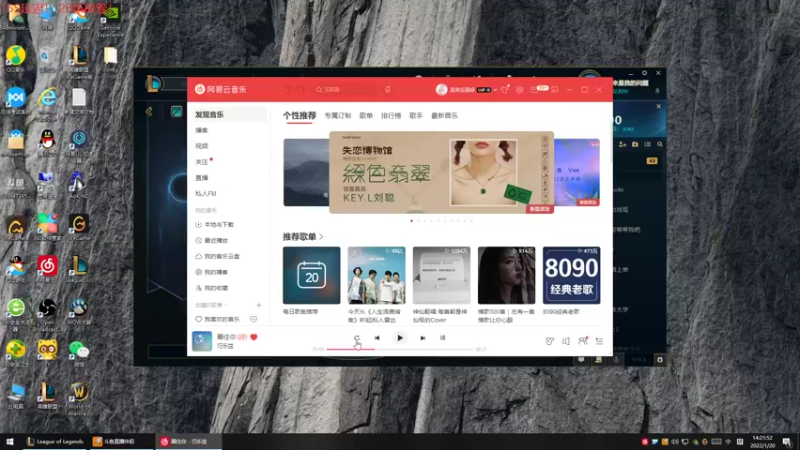
Task: Collapse the 创建的歌单 section header
Action: [211, 305]
